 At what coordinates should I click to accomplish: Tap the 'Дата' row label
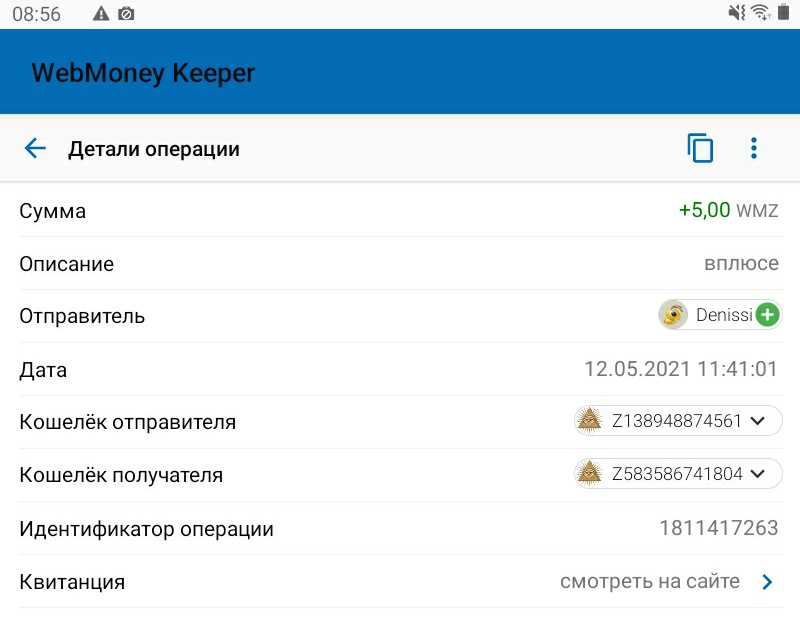(x=43, y=370)
